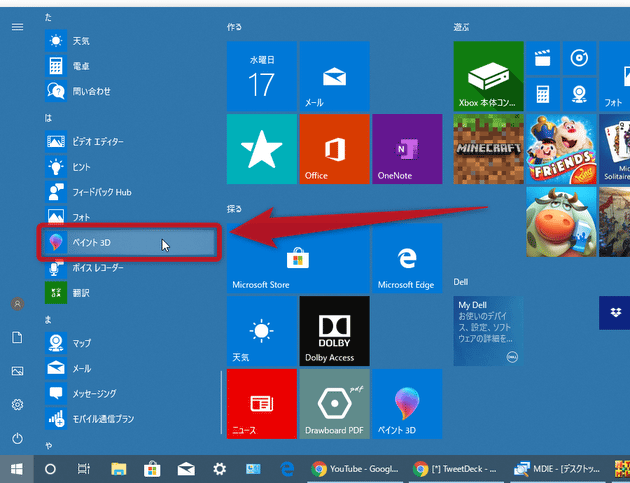Launch フィードバック Hub from app list
Image resolution: width=630 pixels, height=483 pixels.
[129, 192]
